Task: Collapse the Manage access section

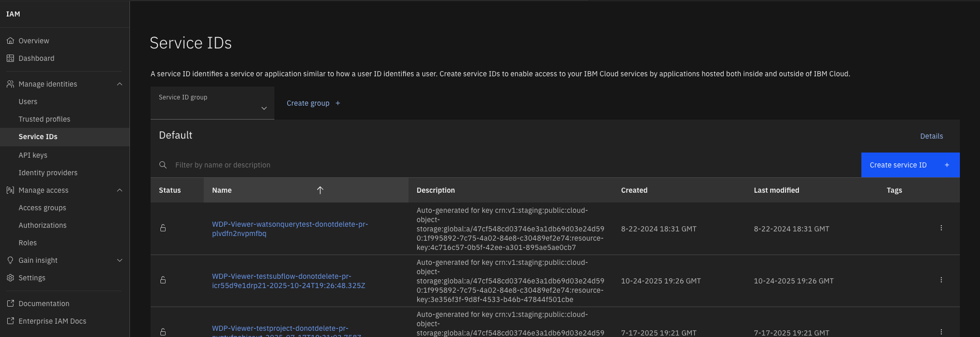Action: (x=120, y=190)
